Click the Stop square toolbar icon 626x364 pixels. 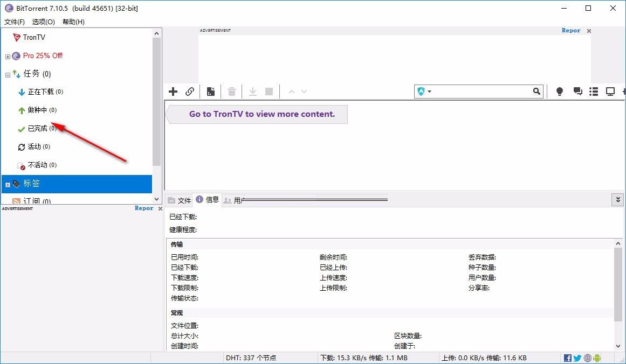[x=270, y=92]
